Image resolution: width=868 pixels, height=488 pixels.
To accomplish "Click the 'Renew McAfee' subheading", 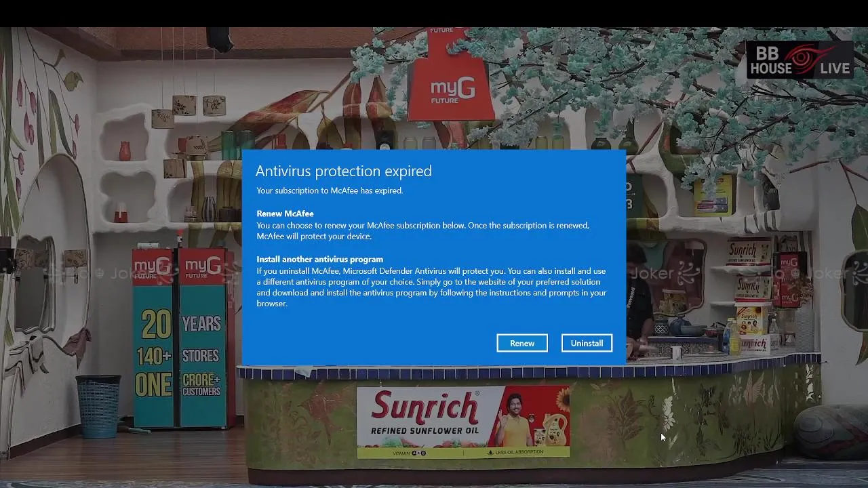I will pyautogui.click(x=285, y=213).
